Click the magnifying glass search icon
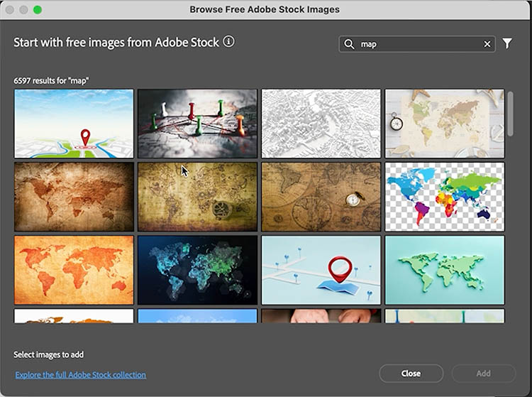The width and height of the screenshot is (532, 397). pos(349,44)
